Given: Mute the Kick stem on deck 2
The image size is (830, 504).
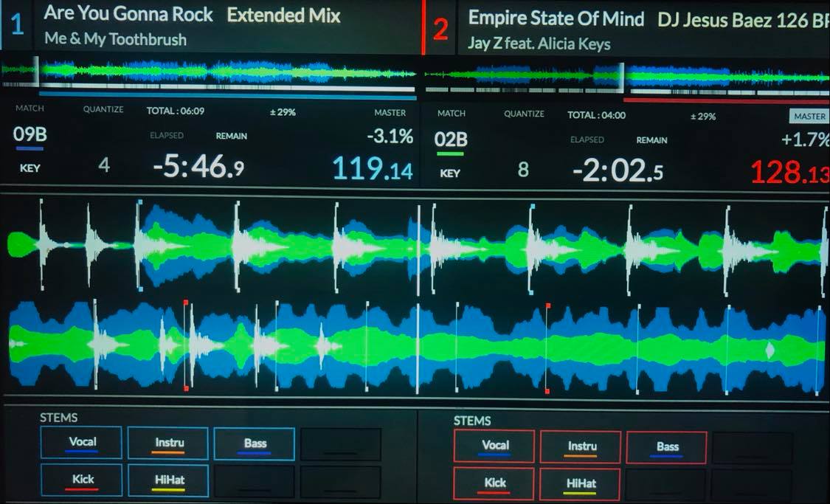Looking at the screenshot, I should (x=494, y=484).
